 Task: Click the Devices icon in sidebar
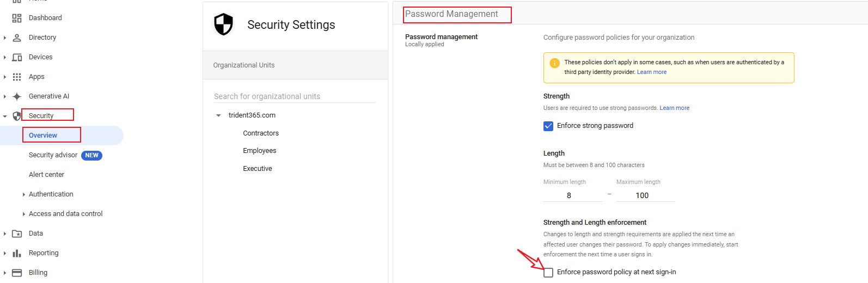[x=17, y=57]
